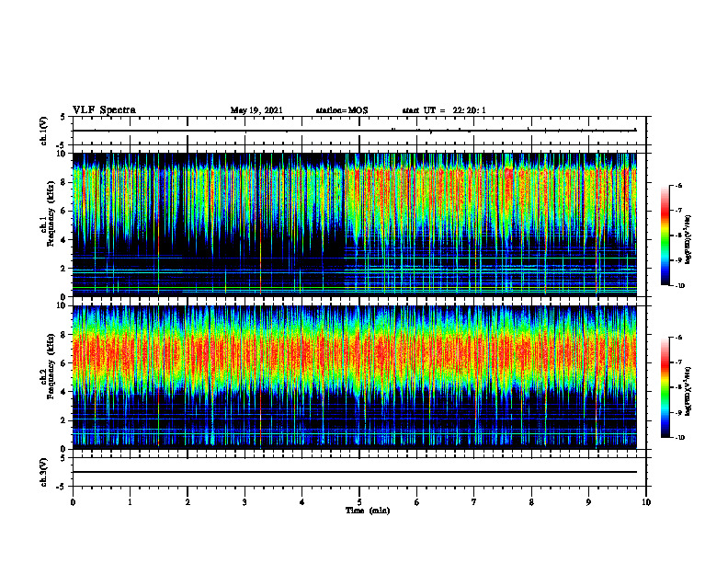Screen dimensions: 728x563
Task: Click inside the ch.1 spectrogram panel
Action: click(x=355, y=224)
